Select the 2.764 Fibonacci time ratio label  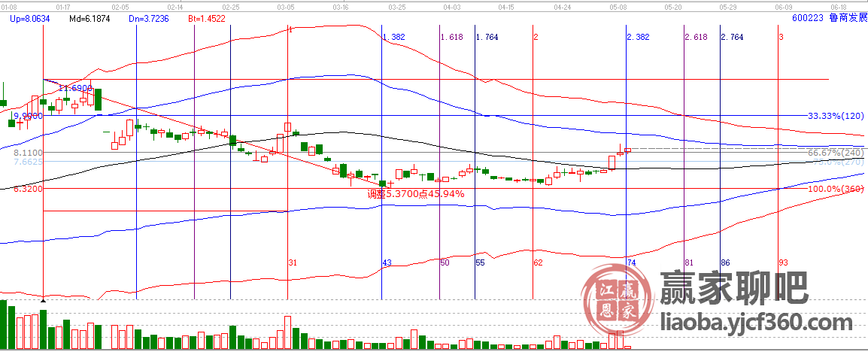[733, 37]
